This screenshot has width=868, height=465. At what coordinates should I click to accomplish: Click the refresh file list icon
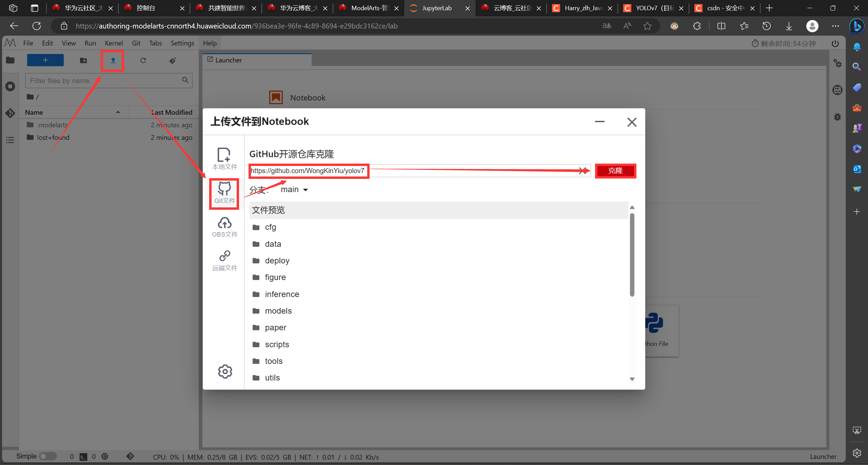click(x=143, y=60)
